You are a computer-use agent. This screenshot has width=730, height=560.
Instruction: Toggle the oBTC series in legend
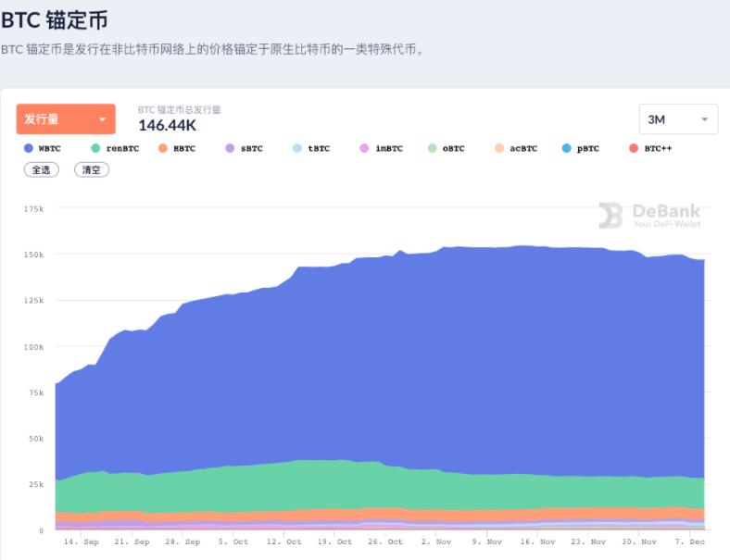pyautogui.click(x=446, y=148)
